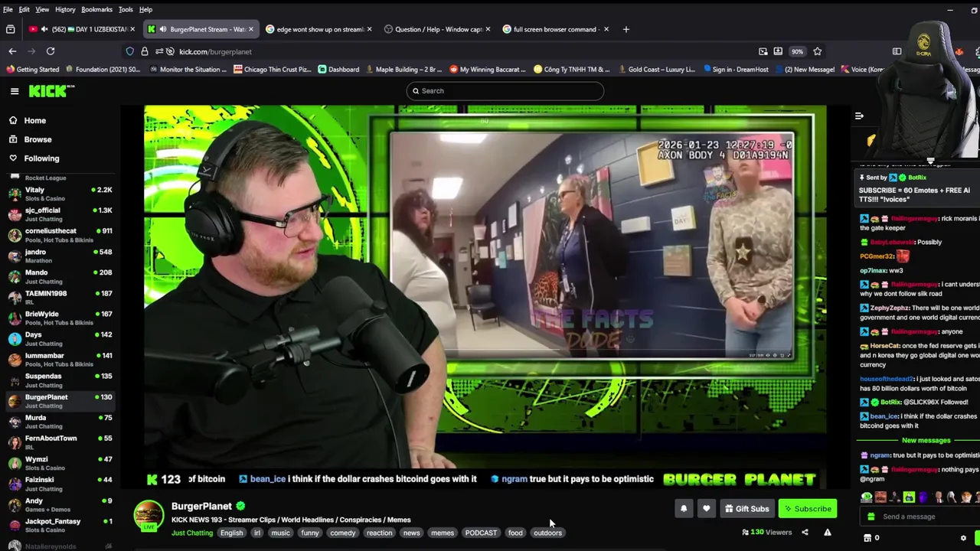
Task: Open BrieWylde channel in the sidebar
Action: tap(59, 318)
